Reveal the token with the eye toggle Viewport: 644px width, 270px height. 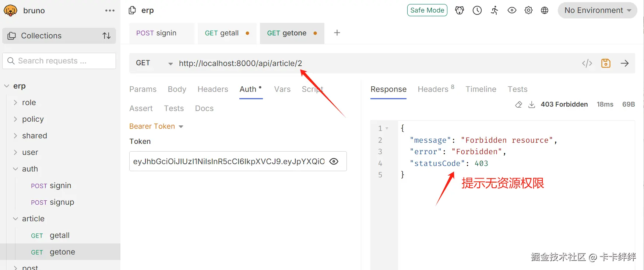pyautogui.click(x=334, y=162)
